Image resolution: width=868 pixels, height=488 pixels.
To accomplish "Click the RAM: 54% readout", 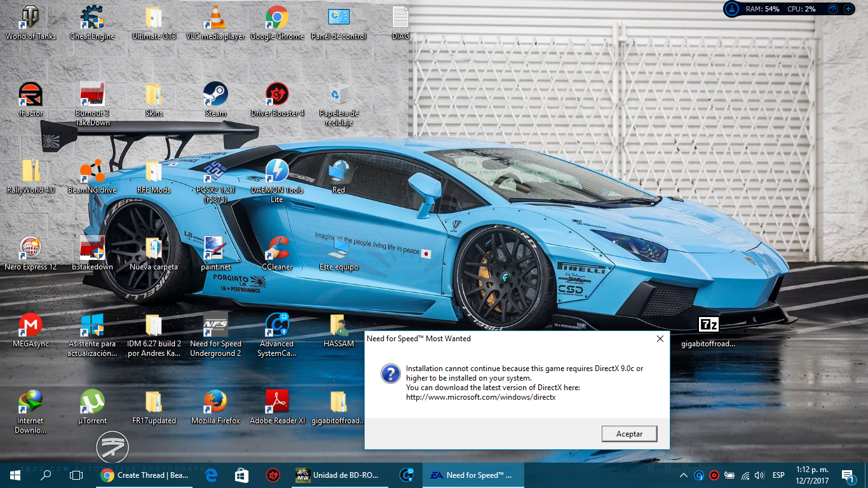I will tap(763, 9).
